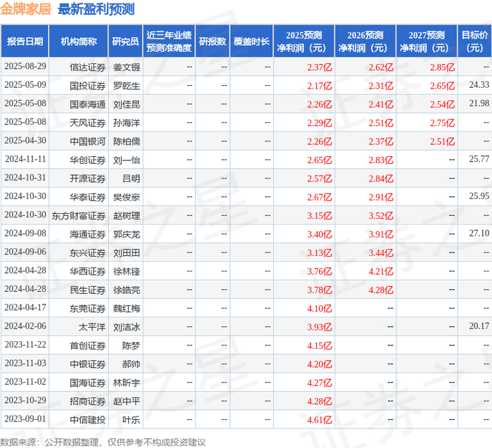Click the 3.52亿 forecast value
This screenshot has height=448, width=492.
click(x=381, y=216)
